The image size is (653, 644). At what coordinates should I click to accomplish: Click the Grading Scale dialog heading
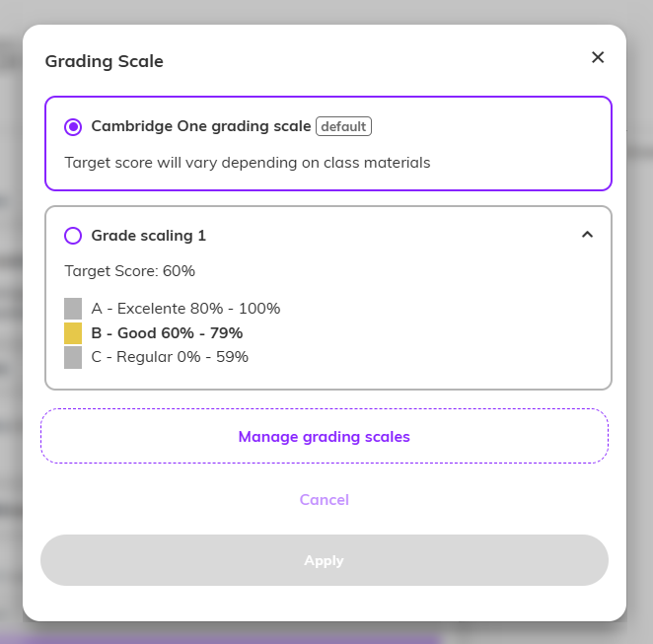point(105,61)
